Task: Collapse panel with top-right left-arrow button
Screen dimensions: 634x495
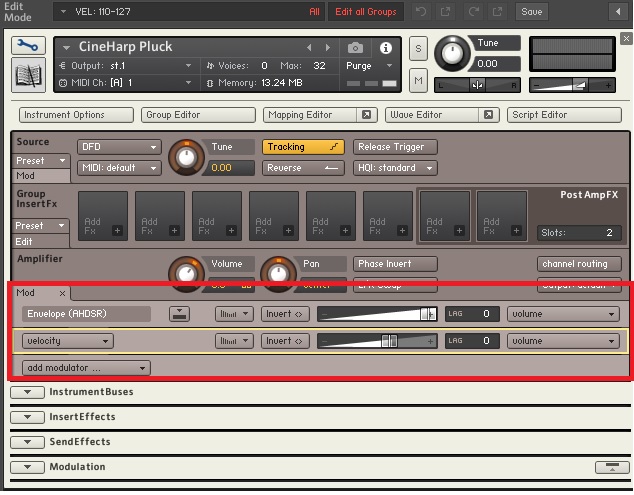Action: [618, 12]
